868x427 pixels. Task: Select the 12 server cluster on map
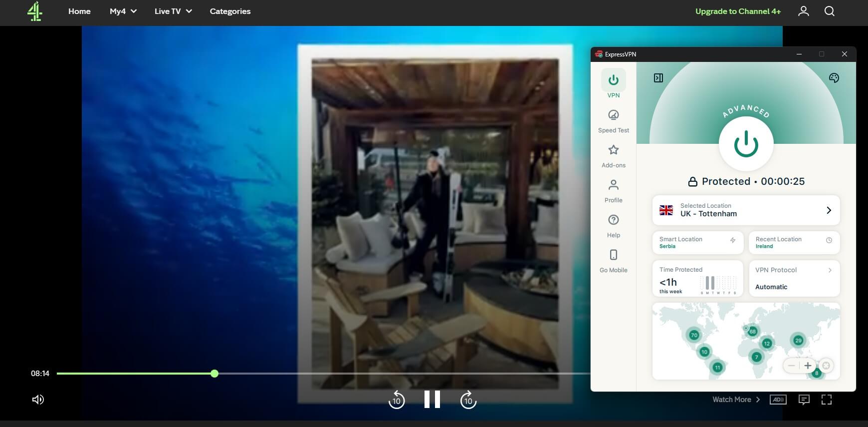(x=767, y=343)
